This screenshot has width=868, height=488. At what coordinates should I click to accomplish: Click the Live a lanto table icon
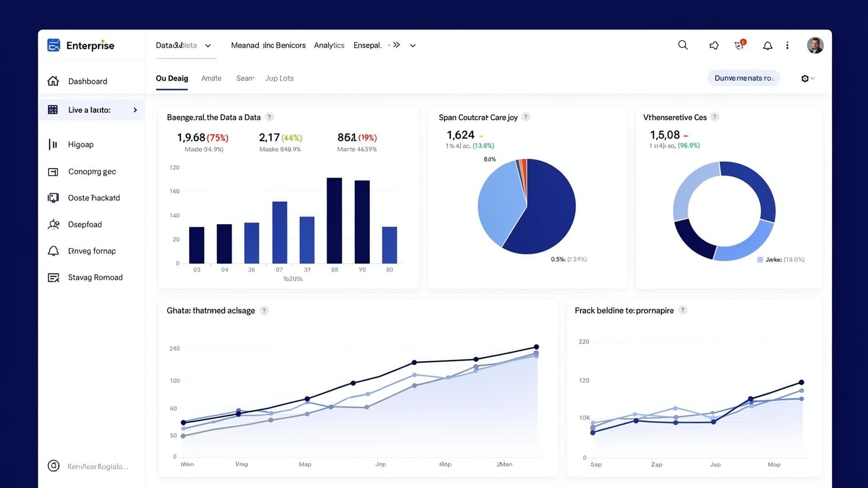pyautogui.click(x=53, y=110)
